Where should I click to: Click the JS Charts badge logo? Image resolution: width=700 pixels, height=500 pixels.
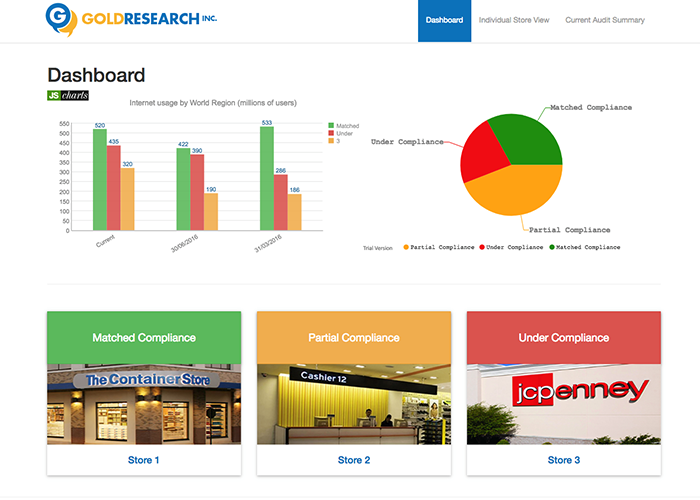click(x=68, y=96)
